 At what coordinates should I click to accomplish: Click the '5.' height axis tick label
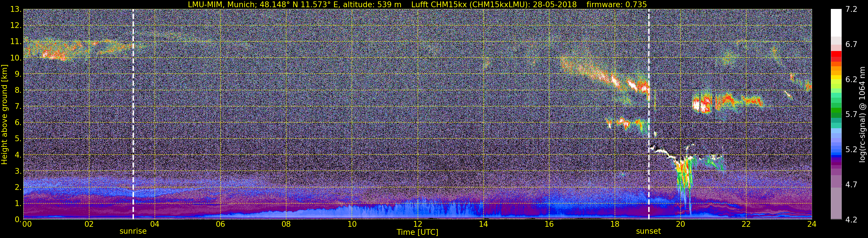(18, 139)
